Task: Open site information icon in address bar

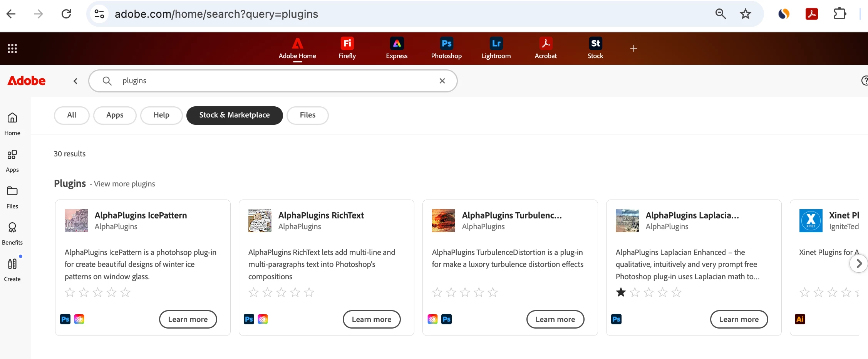Action: pos(99,14)
